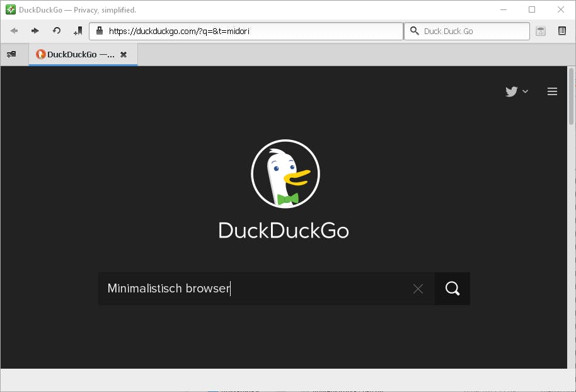Viewport: 576px width, 392px height.
Task: Reload the current page
Action: [x=56, y=30]
